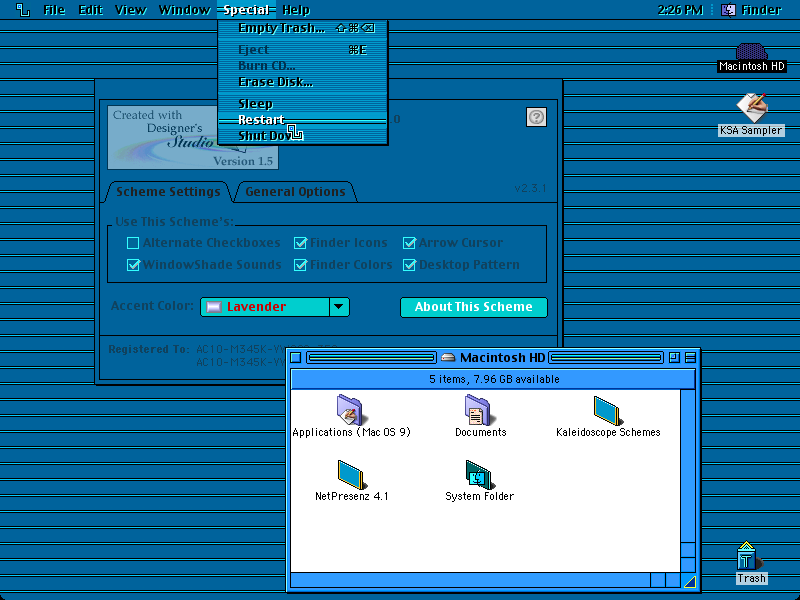Select the System Folder icon

479,474
